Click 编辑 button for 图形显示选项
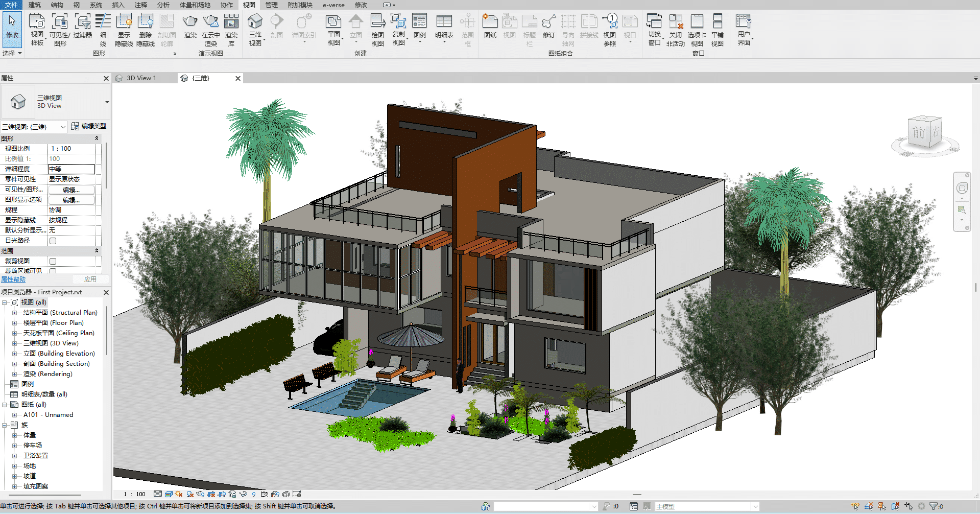Screen dimensions: 980x514 coord(71,200)
